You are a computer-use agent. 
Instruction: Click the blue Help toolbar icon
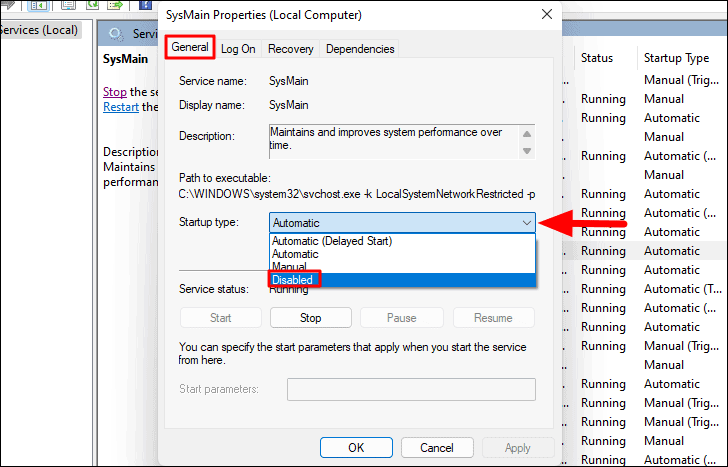point(145,5)
